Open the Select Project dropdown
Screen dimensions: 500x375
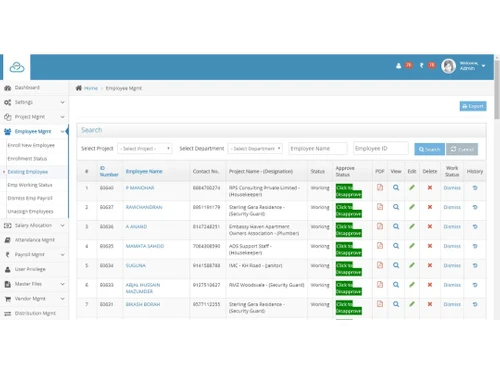pyautogui.click(x=145, y=148)
